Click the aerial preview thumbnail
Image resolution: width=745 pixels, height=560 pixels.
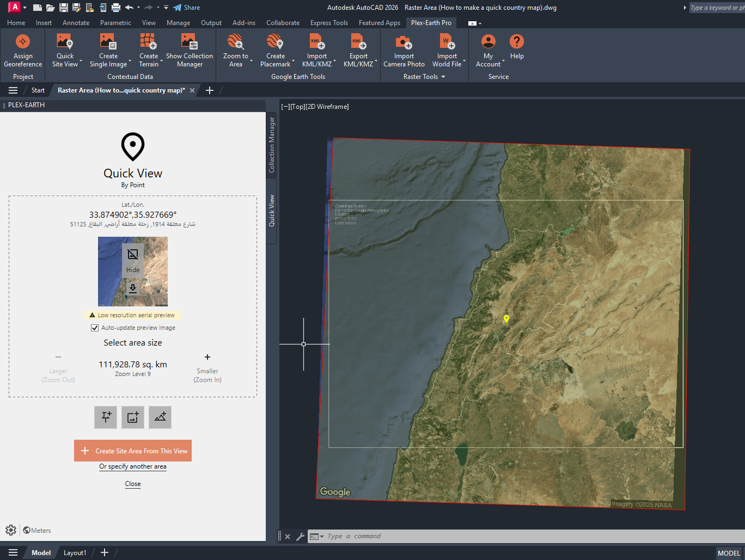pos(133,272)
